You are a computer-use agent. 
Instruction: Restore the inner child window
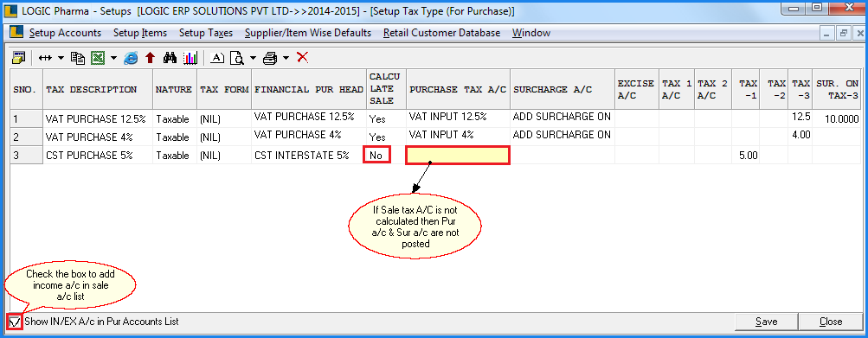[x=844, y=33]
